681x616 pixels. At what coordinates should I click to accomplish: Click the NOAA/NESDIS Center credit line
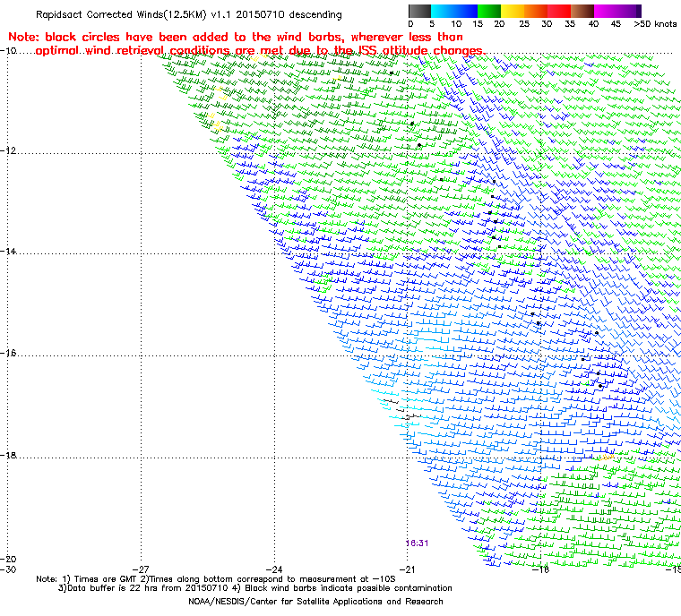[315, 602]
